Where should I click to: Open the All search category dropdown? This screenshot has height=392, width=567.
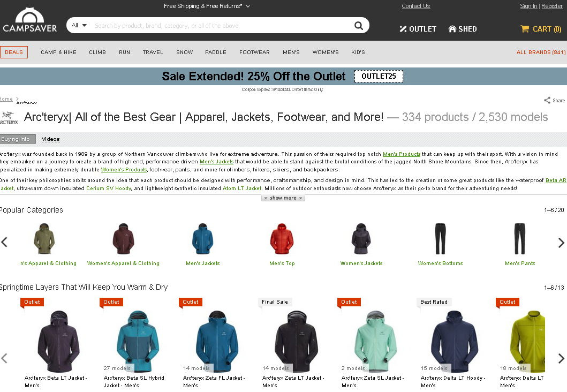[x=79, y=25]
